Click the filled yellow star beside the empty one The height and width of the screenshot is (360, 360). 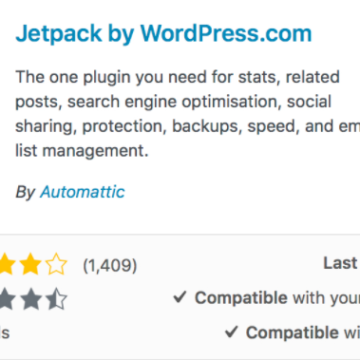click(x=30, y=264)
